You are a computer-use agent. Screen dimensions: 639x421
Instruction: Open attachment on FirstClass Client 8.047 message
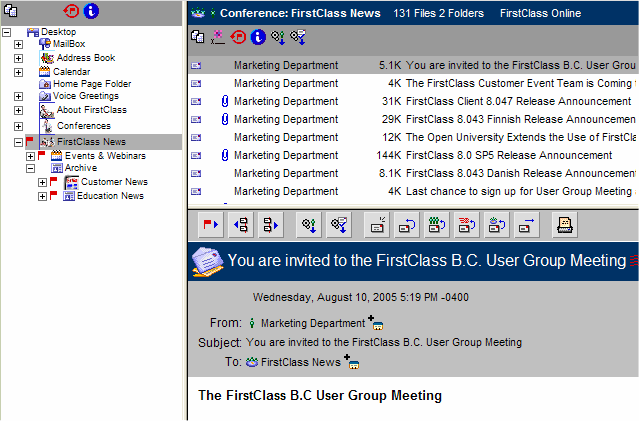click(224, 102)
